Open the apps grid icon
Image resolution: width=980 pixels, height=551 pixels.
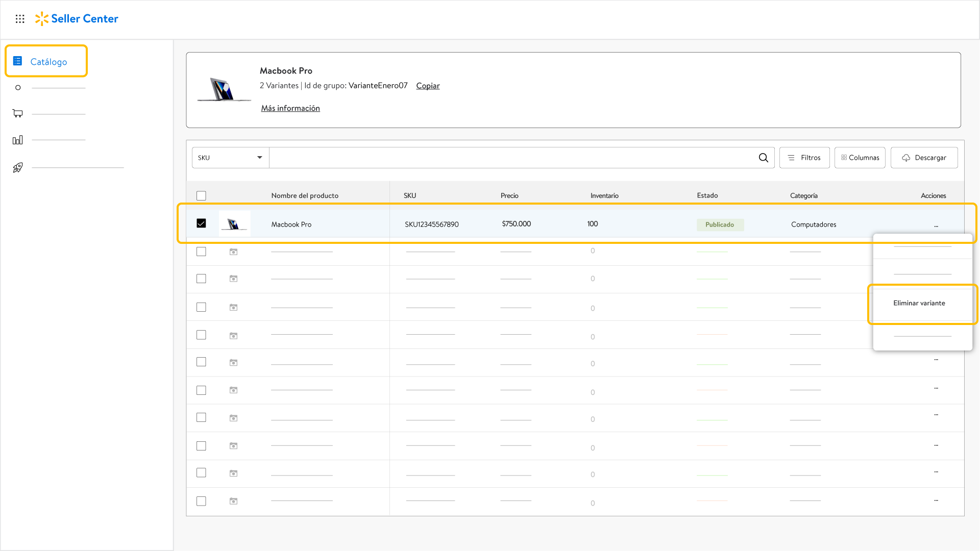click(20, 19)
